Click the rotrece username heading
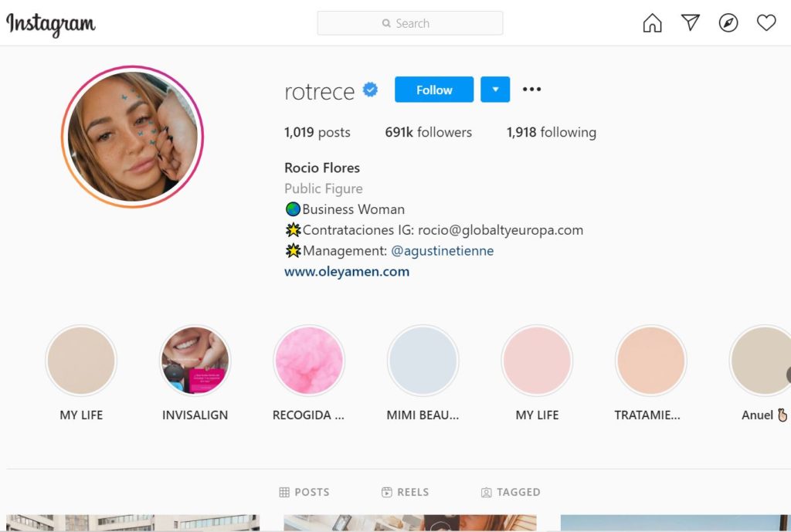The width and height of the screenshot is (791, 532). point(319,91)
